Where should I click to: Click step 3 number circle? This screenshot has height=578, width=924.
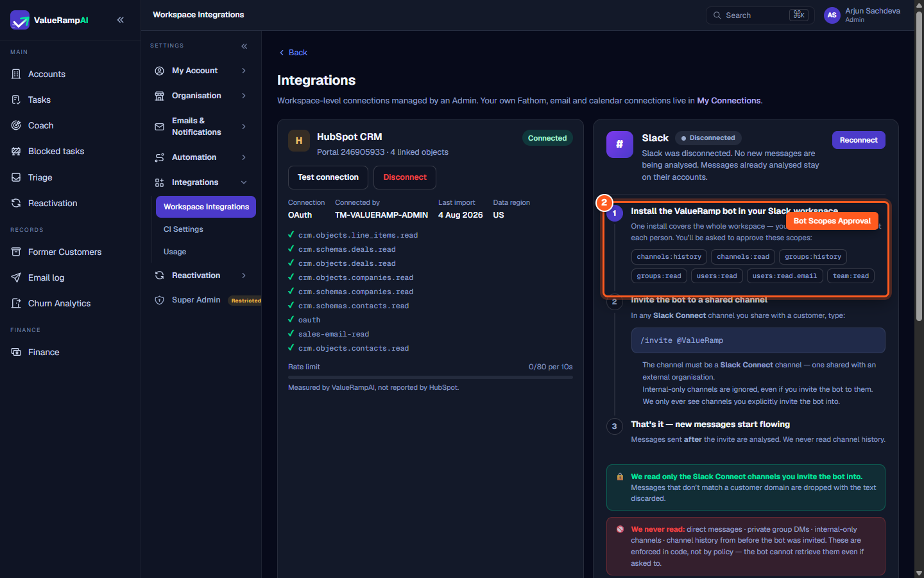(614, 426)
